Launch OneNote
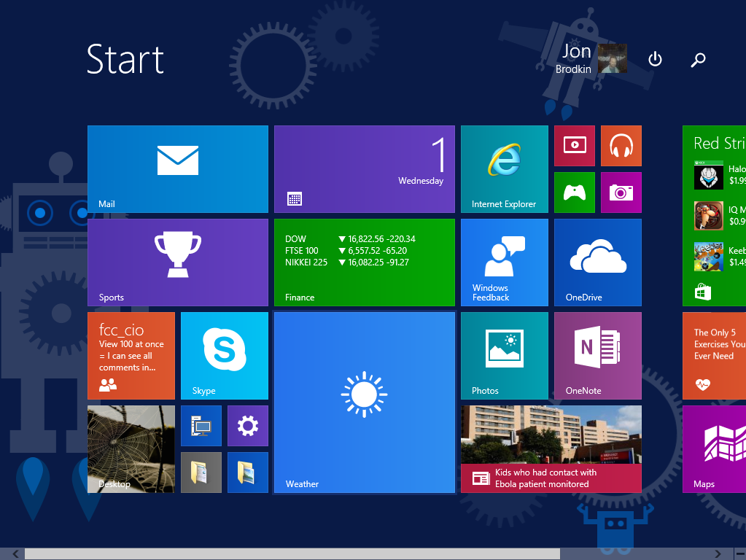The height and width of the screenshot is (560, 746). tap(597, 355)
